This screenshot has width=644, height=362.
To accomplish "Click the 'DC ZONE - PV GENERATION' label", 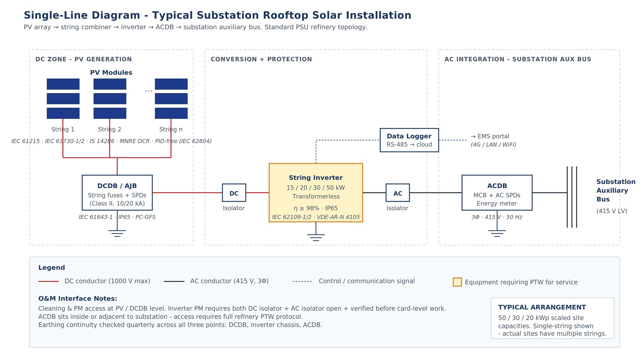I will tap(84, 59).
